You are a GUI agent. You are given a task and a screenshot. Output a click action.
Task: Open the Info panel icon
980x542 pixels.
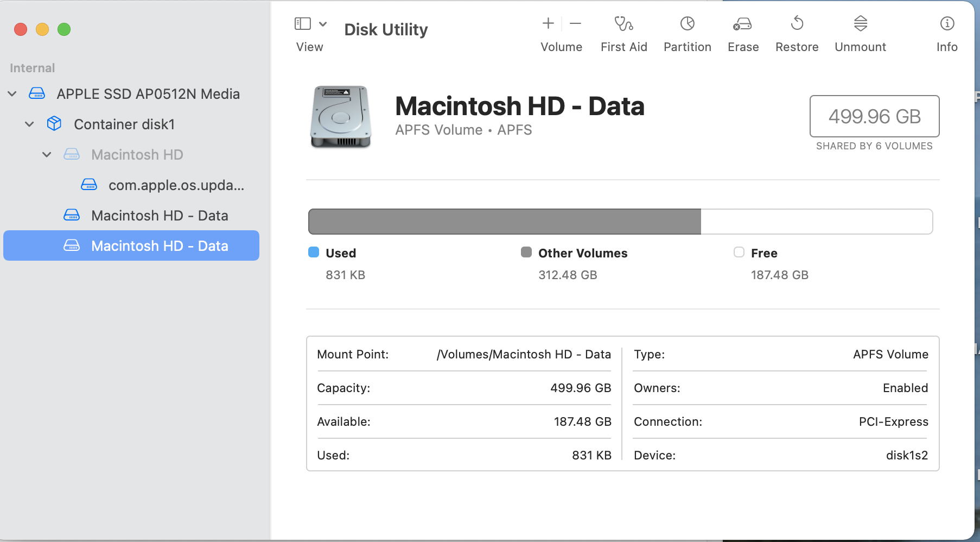[x=947, y=24]
